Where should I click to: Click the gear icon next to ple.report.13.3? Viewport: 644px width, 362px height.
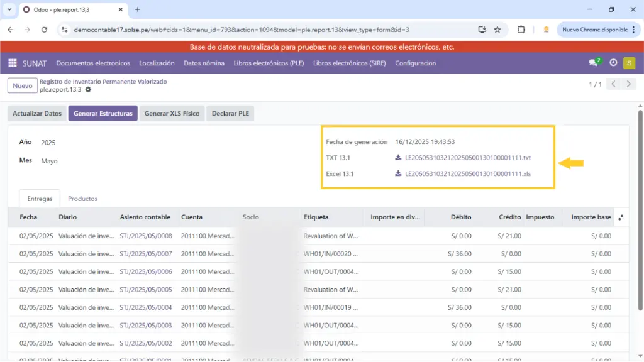click(88, 90)
